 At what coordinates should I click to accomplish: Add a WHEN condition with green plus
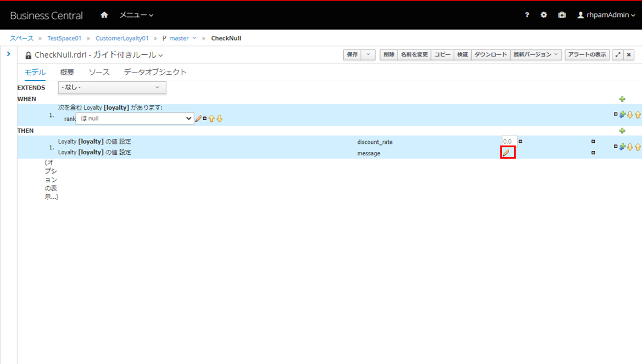click(622, 99)
